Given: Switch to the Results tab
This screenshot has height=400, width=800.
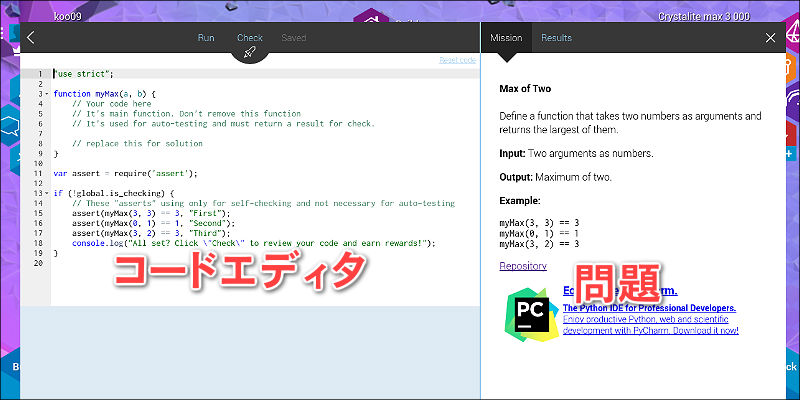Looking at the screenshot, I should pos(556,38).
